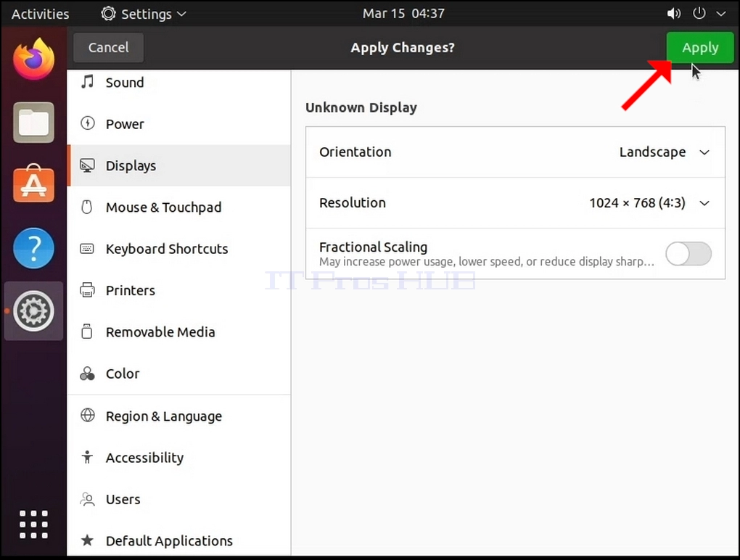Click the clock showing Mar 15 04:37
This screenshot has height=560, width=740.
403,14
